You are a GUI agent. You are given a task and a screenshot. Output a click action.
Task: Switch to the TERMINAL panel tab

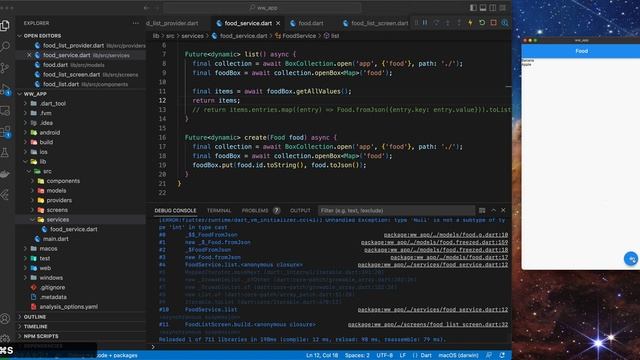point(219,211)
